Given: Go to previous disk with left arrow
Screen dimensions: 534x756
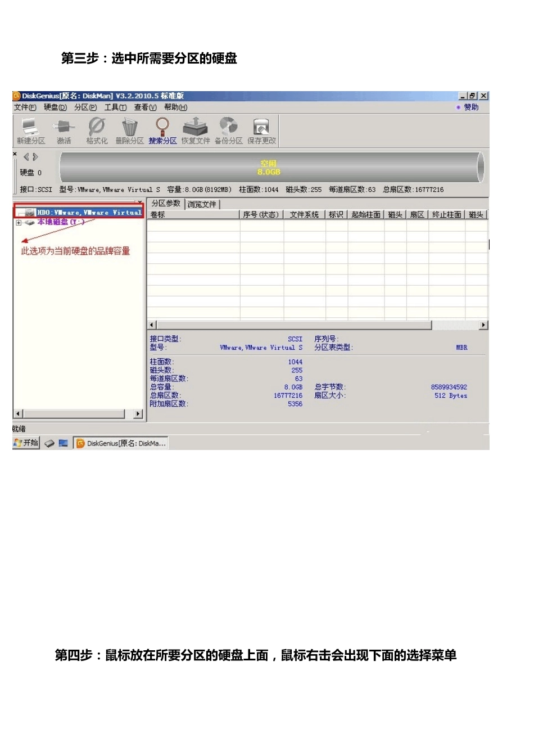Looking at the screenshot, I should click(x=26, y=157).
